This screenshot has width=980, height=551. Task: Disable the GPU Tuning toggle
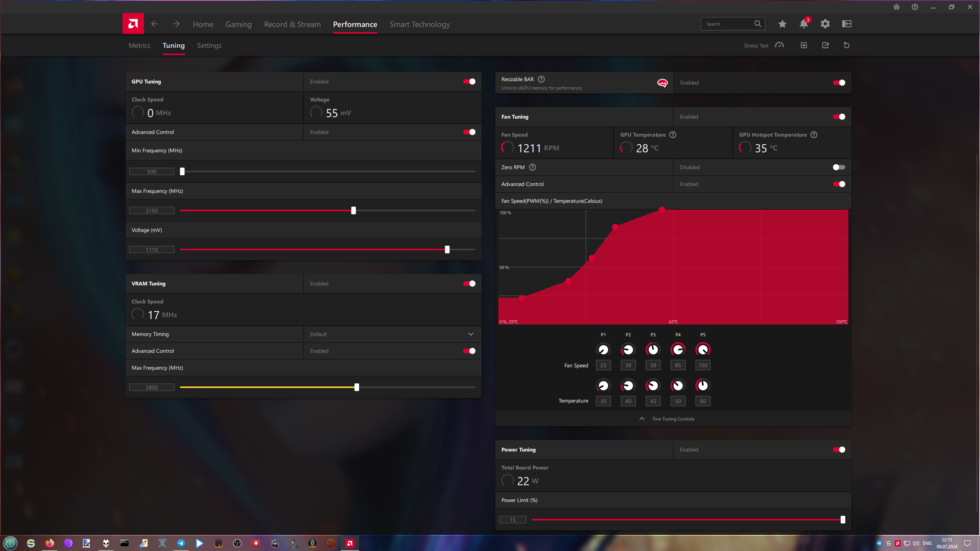coord(469,82)
